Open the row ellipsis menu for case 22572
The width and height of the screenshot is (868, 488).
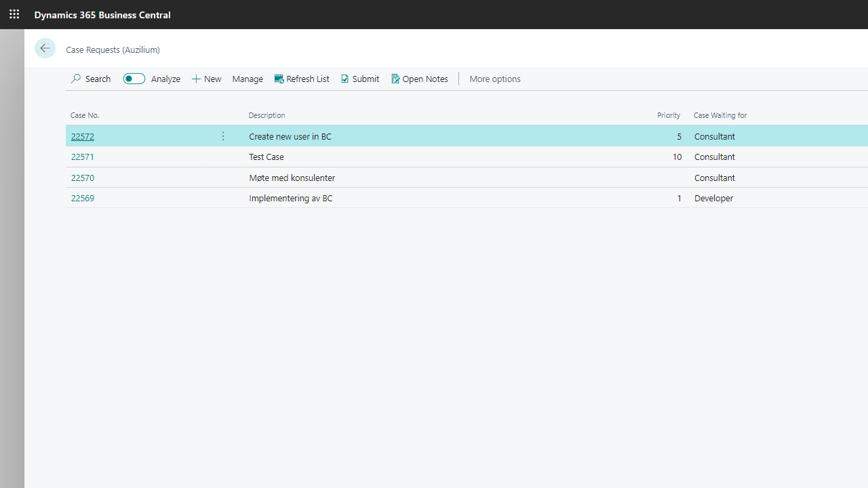[222, 136]
